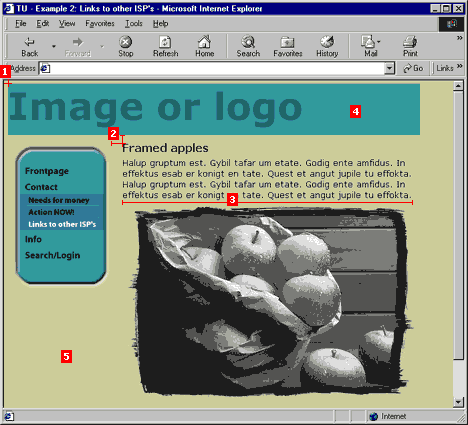
Task: Open the Tools menu
Action: [x=134, y=24]
